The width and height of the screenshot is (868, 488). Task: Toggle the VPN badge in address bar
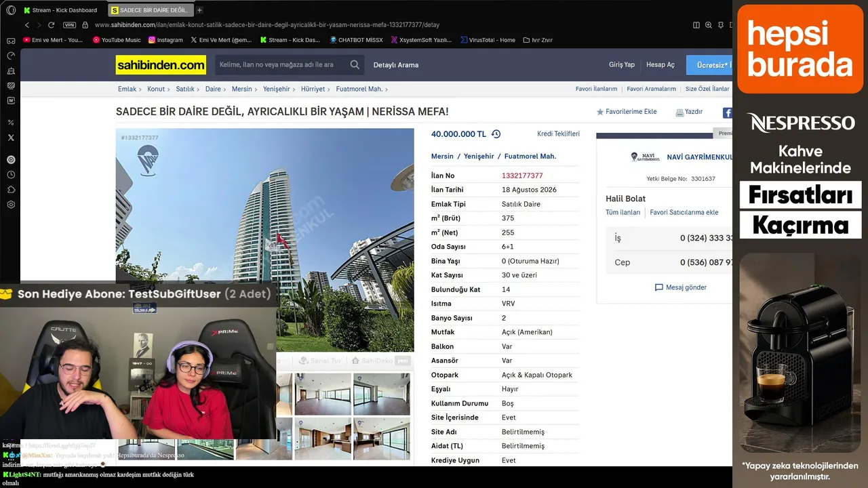point(69,25)
